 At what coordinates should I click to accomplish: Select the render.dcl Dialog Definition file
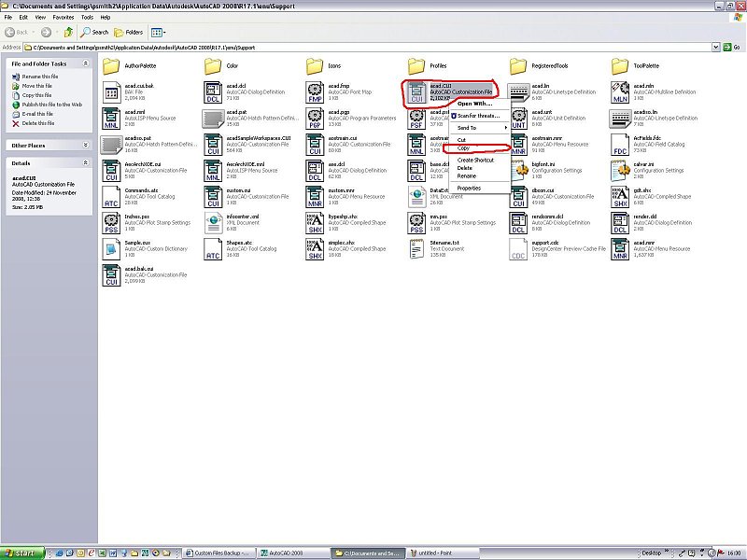pyautogui.click(x=651, y=223)
